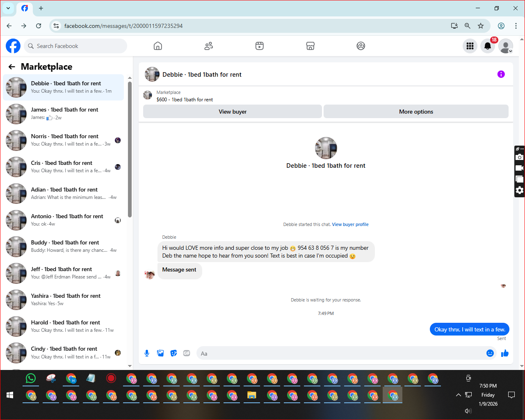Select the Debbie 1bed 1bath conversation

pyautogui.click(x=64, y=87)
